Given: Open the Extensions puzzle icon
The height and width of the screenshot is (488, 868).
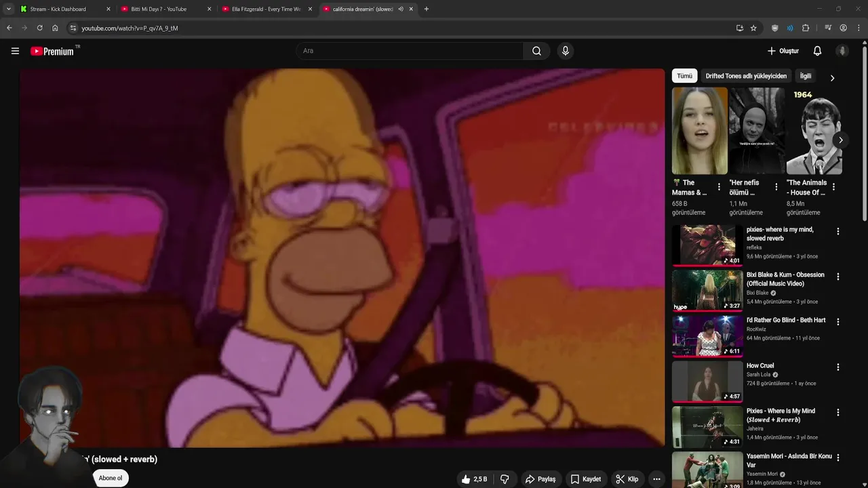Looking at the screenshot, I should coord(806,28).
